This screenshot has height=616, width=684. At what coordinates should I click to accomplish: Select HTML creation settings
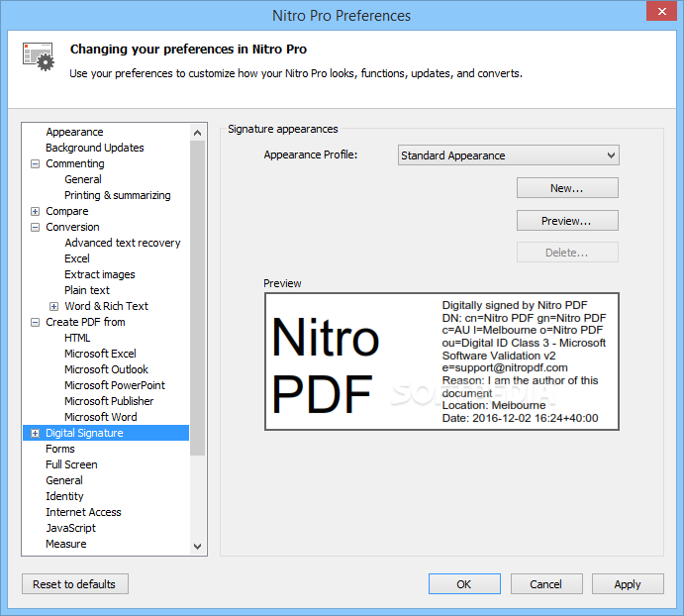click(77, 338)
